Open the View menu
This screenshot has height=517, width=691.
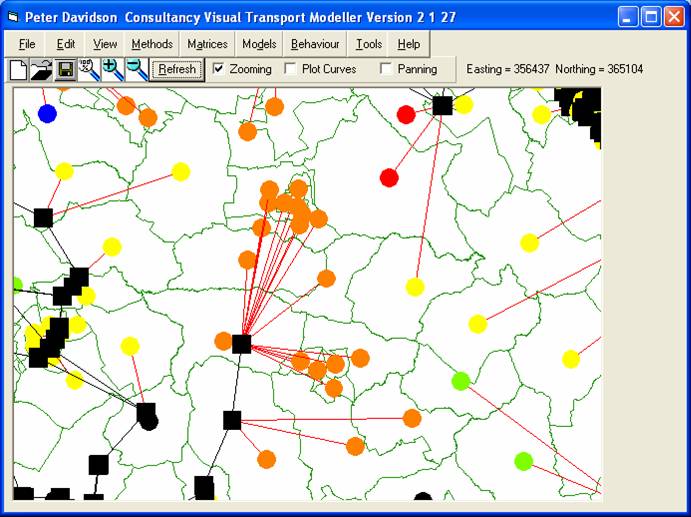coord(105,44)
